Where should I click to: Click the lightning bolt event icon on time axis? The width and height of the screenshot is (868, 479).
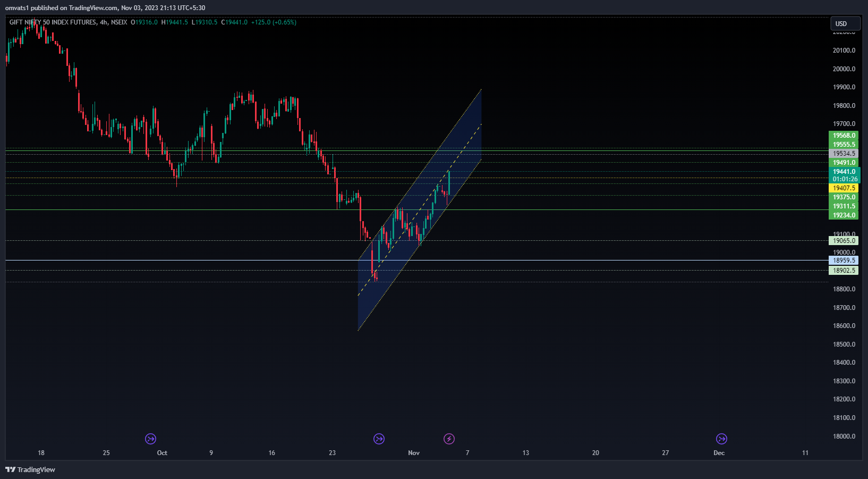[x=449, y=439]
